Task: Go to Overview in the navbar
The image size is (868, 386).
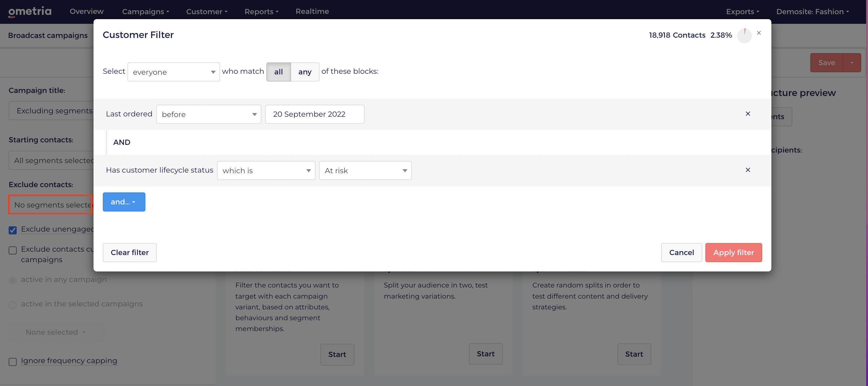Action: tap(87, 11)
